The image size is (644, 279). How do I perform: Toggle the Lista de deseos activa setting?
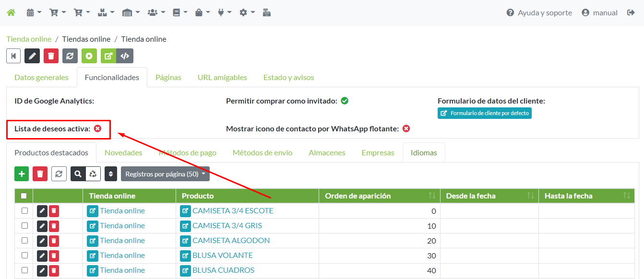98,128
